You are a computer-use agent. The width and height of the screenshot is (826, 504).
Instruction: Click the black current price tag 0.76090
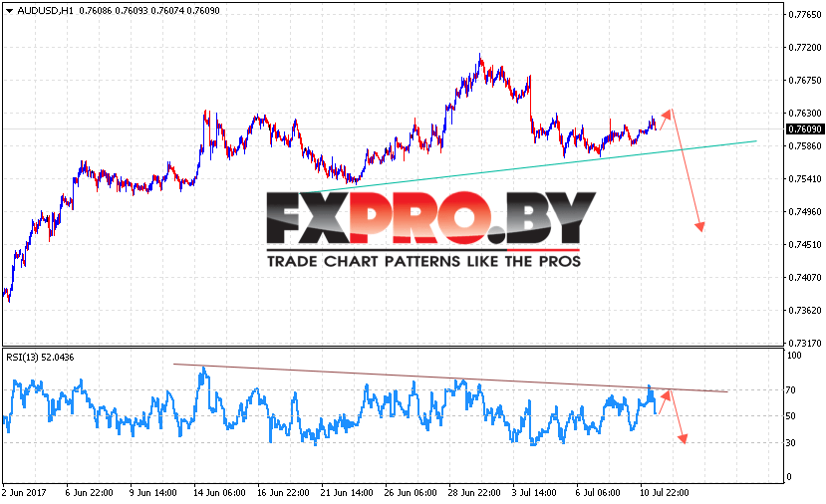click(805, 129)
